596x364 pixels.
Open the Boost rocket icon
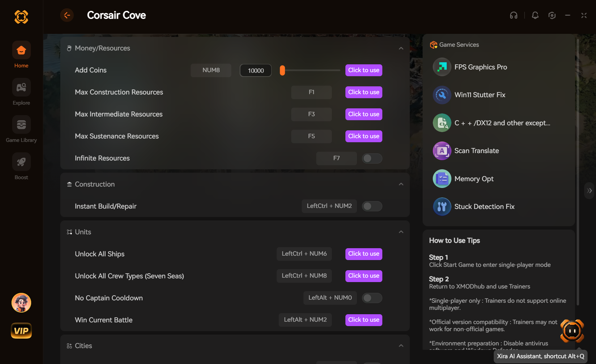(x=21, y=162)
